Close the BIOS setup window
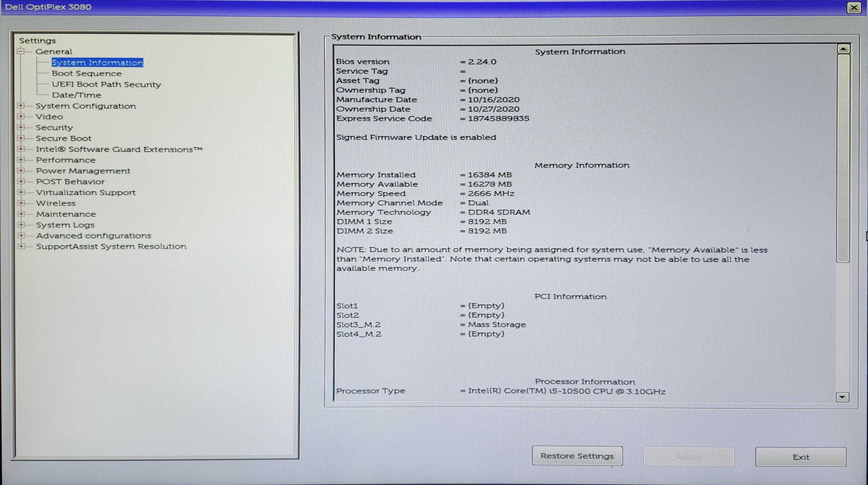This screenshot has height=485, width=868. [853, 7]
